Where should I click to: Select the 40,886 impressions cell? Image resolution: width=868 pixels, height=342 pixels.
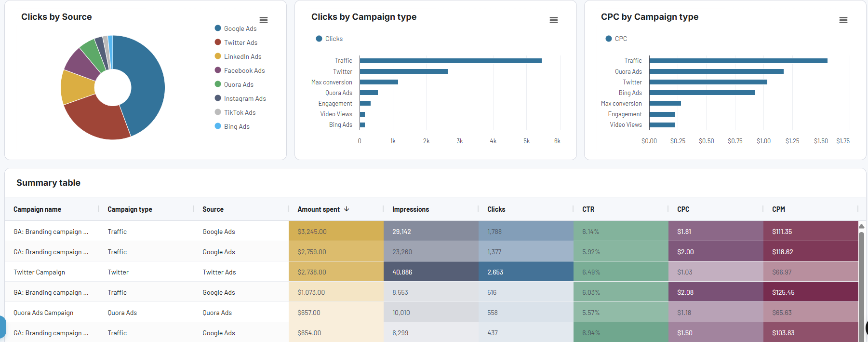tap(431, 272)
